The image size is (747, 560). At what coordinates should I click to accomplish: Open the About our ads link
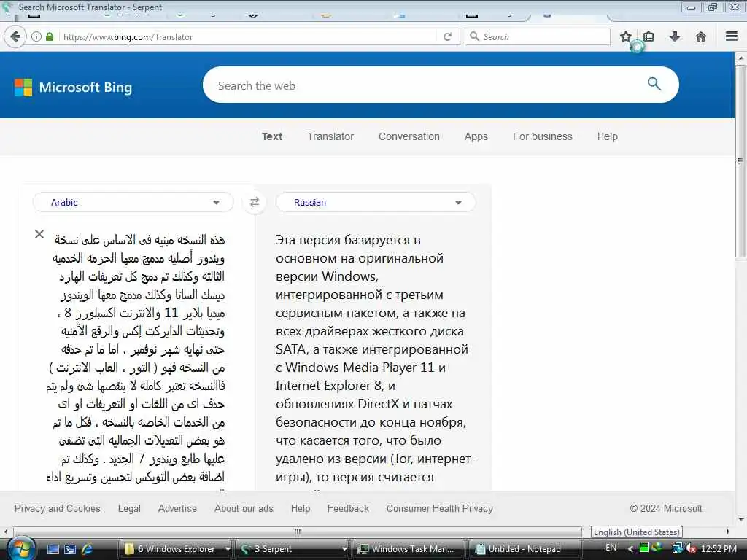(x=244, y=508)
